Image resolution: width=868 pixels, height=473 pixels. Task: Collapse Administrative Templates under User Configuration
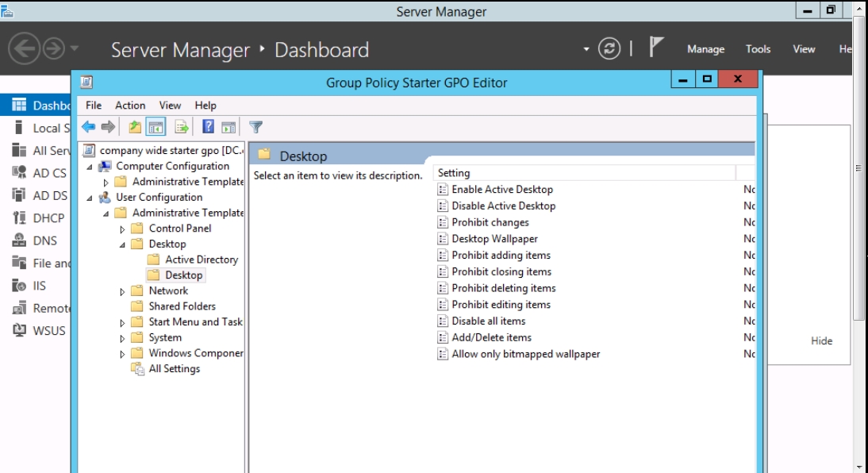(x=106, y=213)
